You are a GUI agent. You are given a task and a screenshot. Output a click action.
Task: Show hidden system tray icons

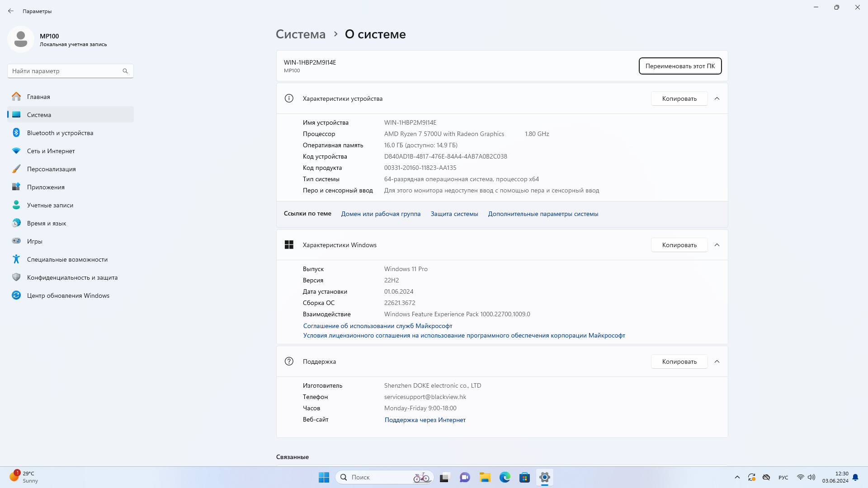(737, 477)
